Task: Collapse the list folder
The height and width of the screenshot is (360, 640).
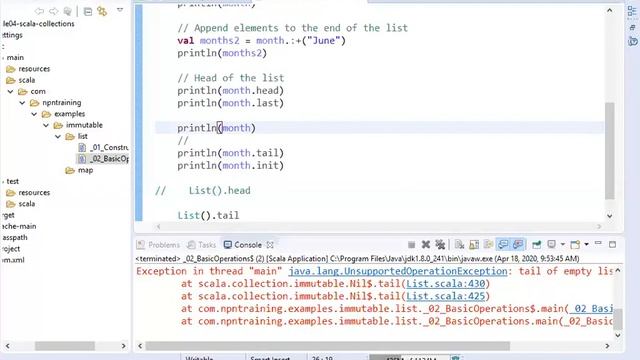Action: tap(58, 136)
